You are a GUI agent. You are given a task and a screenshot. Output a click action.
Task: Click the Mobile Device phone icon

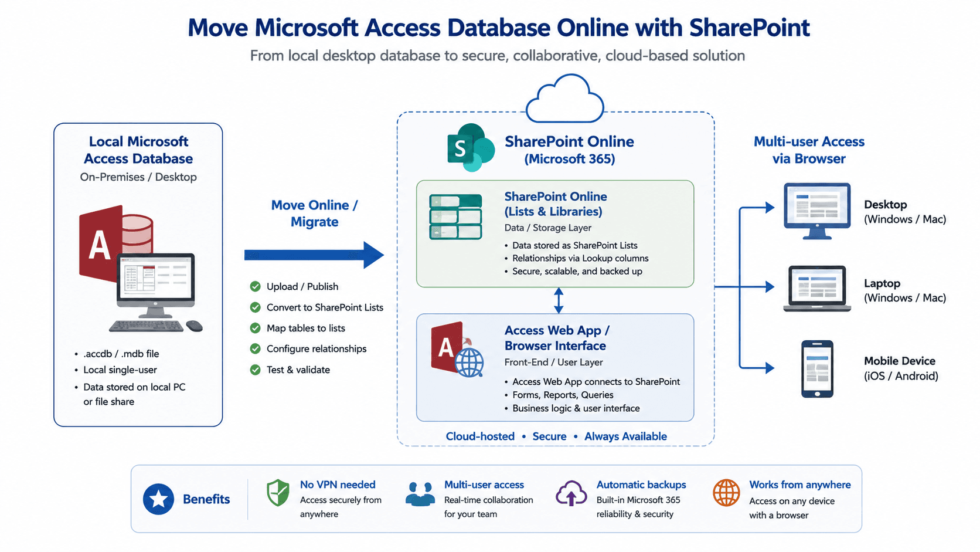point(817,369)
